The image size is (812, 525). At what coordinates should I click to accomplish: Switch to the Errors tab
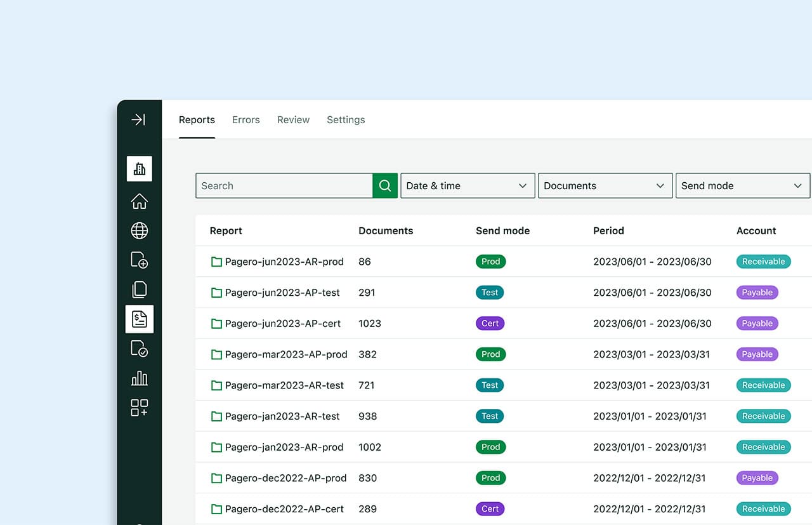pos(246,119)
